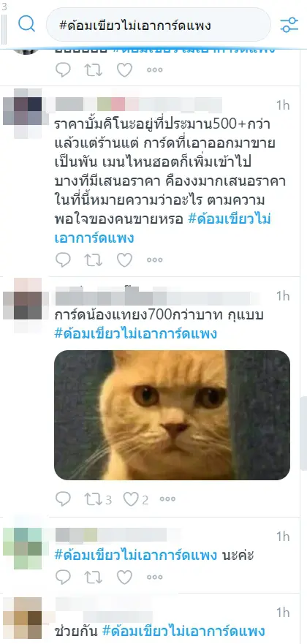Image resolution: width=307 pixels, height=644 pixels.
Task: Open more options on the นะค่ะ tweet
Action: [x=155, y=577]
